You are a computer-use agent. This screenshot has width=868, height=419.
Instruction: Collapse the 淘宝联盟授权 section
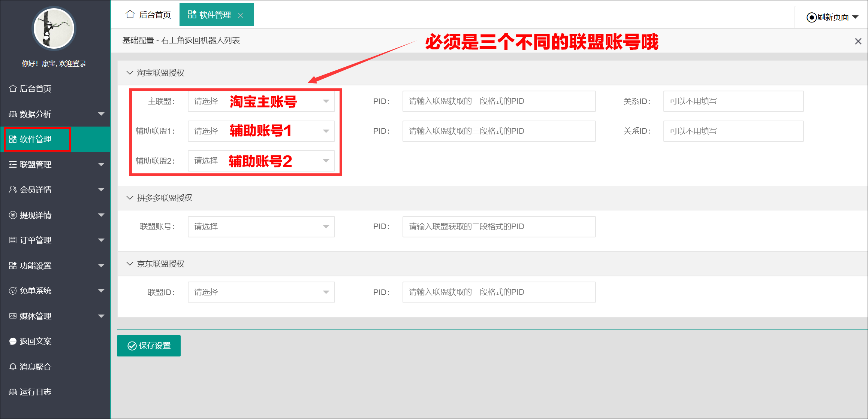tap(130, 73)
